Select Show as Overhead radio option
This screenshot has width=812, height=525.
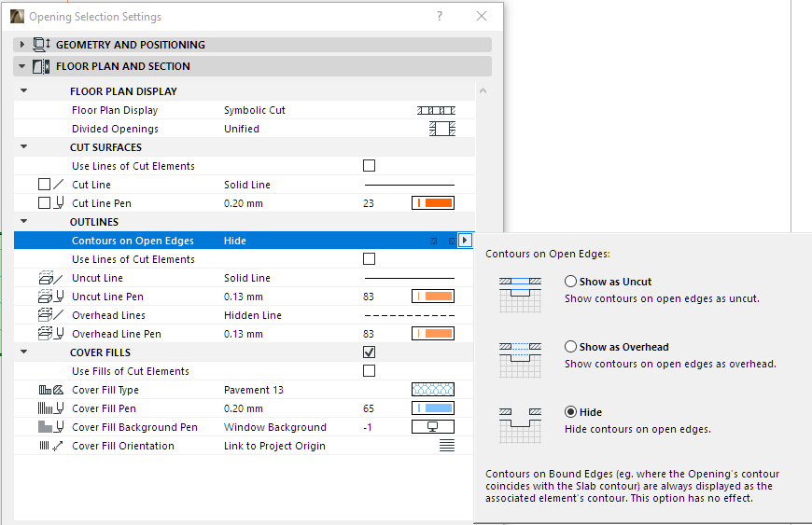(570, 347)
